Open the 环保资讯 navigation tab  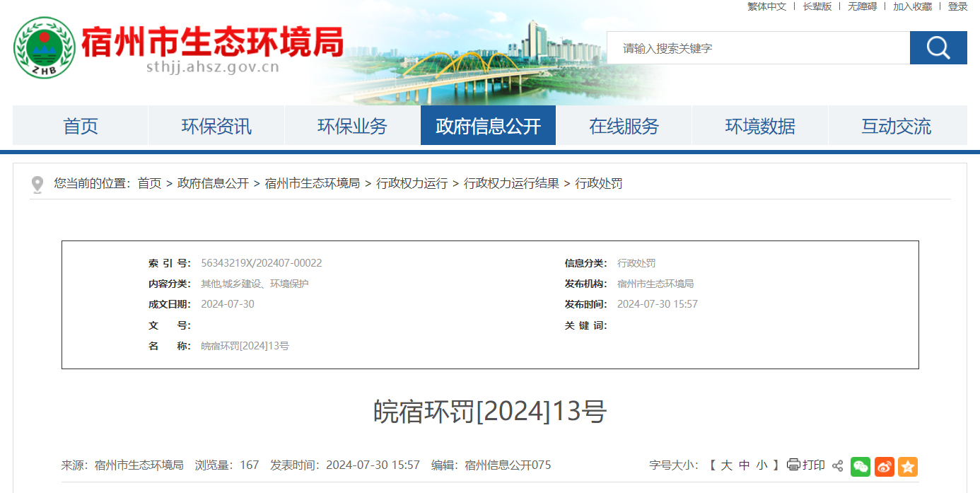point(216,126)
